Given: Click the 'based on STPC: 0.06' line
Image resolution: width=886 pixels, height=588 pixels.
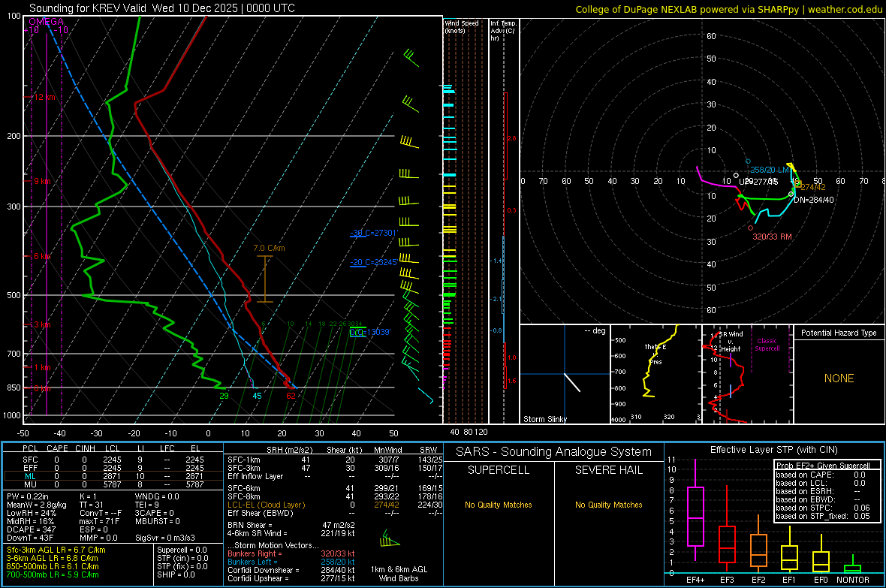Looking at the screenshot, I should coord(823,508).
